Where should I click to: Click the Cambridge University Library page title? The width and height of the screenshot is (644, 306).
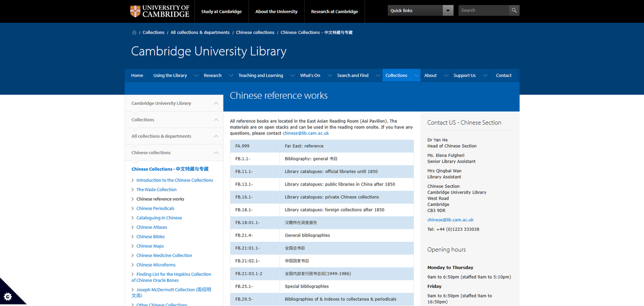click(208, 51)
